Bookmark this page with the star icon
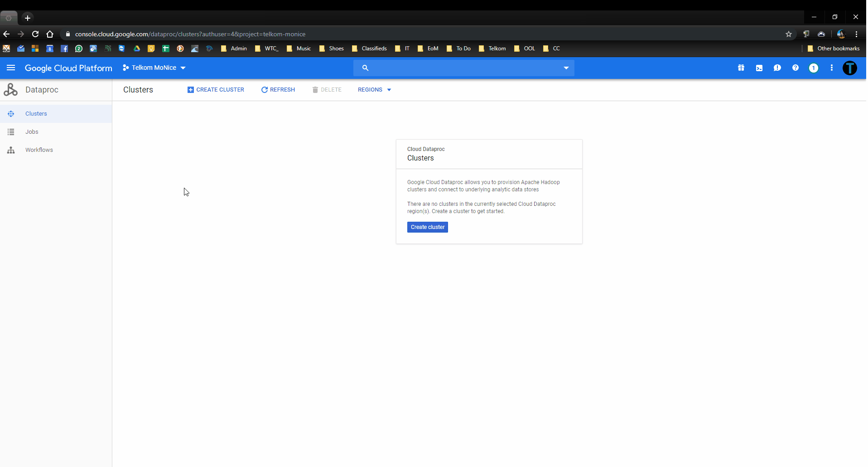 click(x=789, y=34)
